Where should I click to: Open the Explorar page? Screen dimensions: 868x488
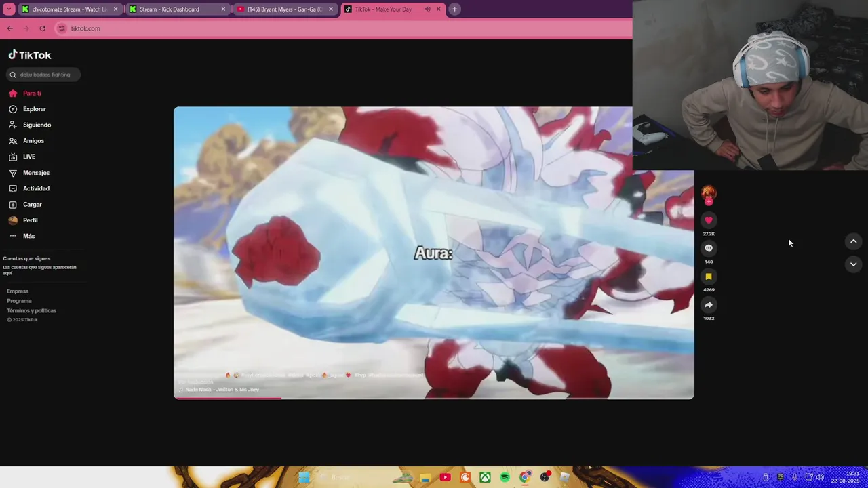pyautogui.click(x=35, y=109)
